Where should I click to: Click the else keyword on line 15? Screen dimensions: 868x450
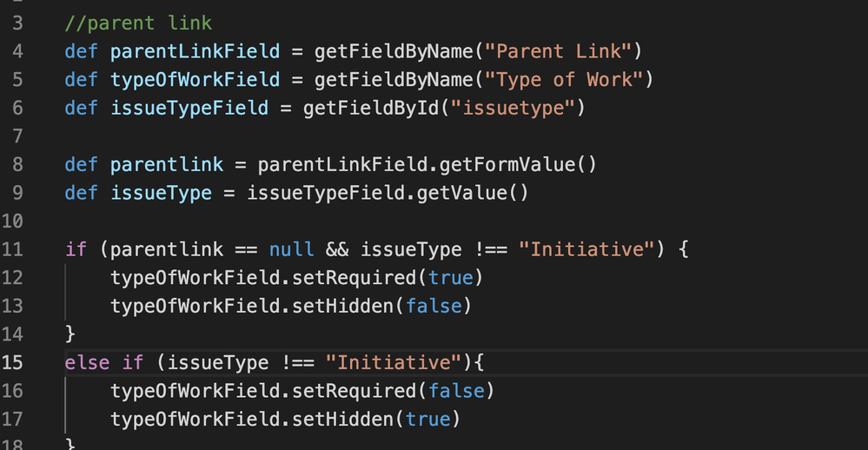point(87,363)
